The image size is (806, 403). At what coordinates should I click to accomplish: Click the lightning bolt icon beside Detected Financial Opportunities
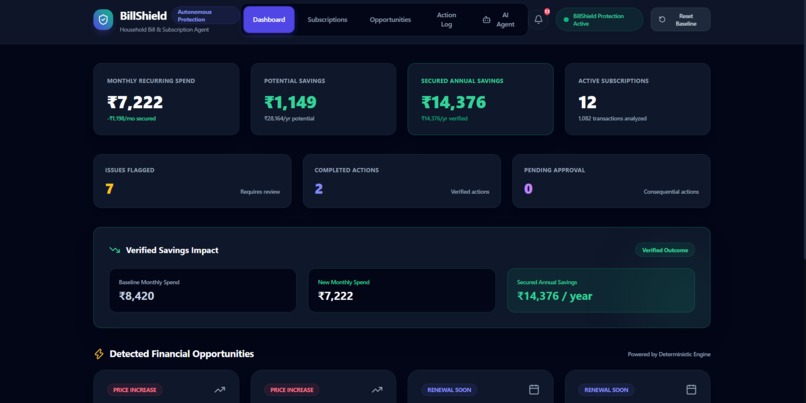[99, 354]
